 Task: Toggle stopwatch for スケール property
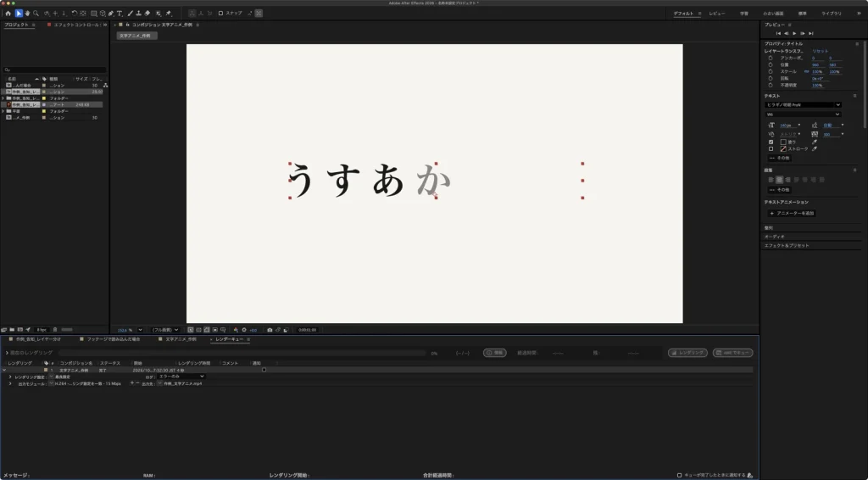(770, 71)
